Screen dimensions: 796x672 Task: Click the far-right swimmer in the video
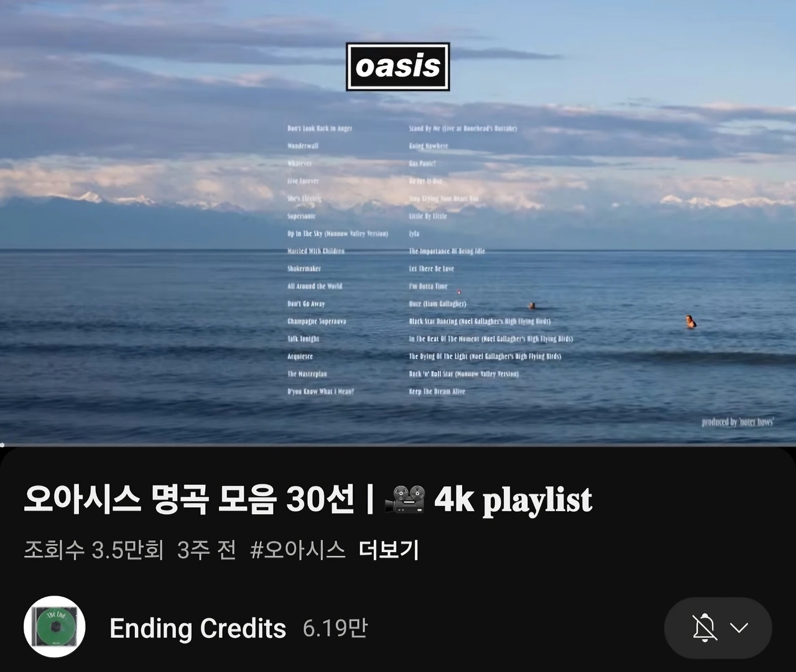point(691,321)
